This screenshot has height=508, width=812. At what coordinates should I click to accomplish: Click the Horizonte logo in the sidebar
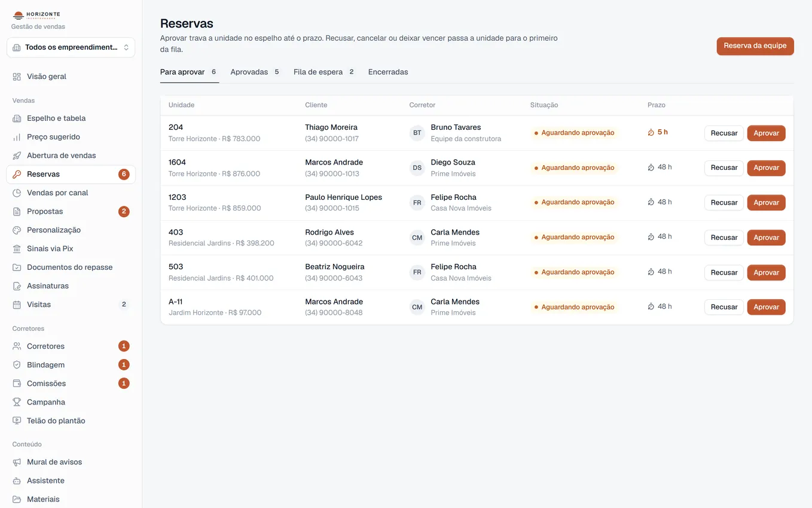pyautogui.click(x=36, y=15)
